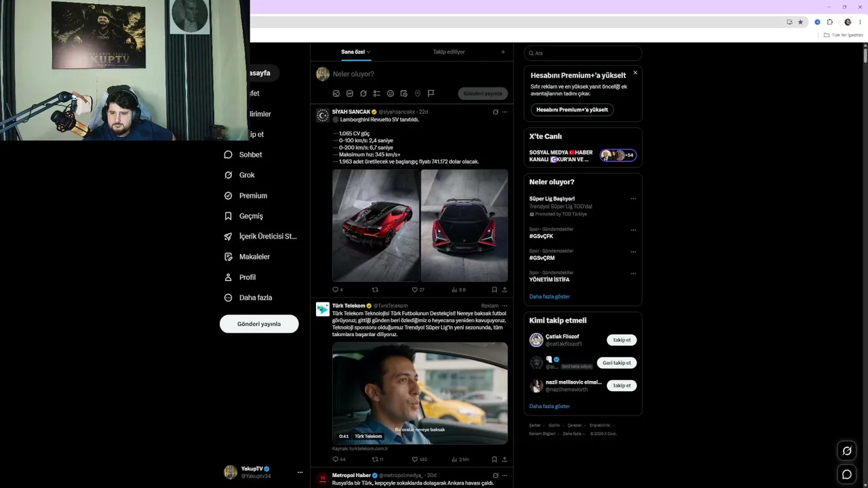
Task: Open more options on Türk Telekom ad
Action: click(505, 306)
